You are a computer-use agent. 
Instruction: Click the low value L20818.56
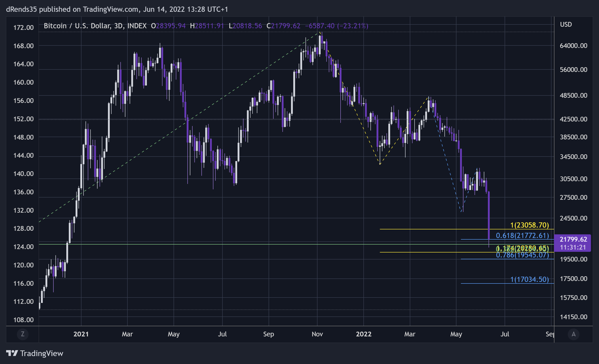[245, 26]
